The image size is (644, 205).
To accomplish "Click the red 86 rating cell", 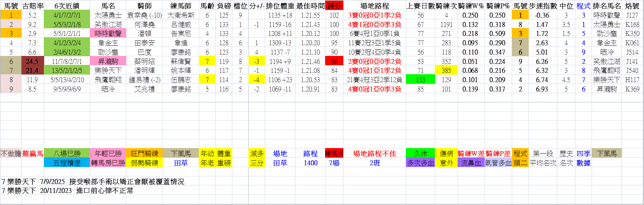I will (x=334, y=61).
